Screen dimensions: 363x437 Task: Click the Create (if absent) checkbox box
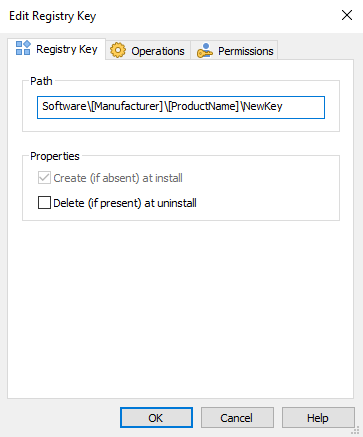[x=44, y=178]
